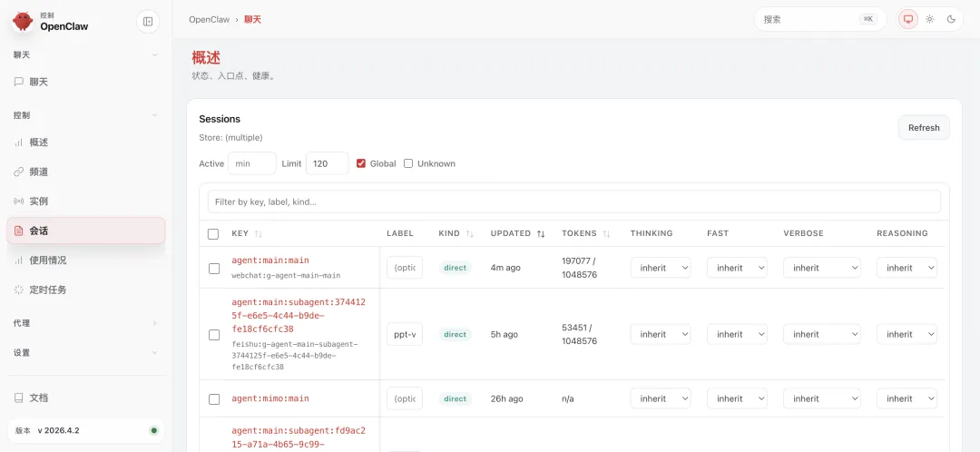
Task: Sort by UPDATED column arrows
Action: tap(541, 234)
